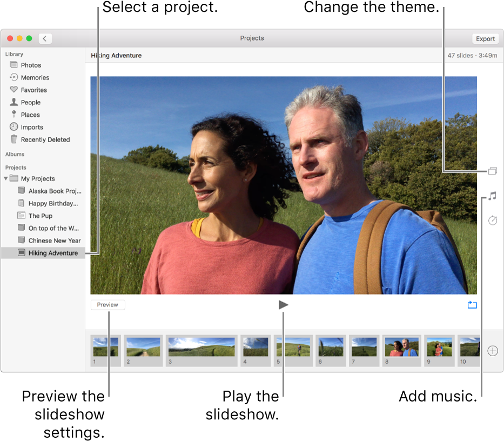504x441 pixels.
Task: Open the slide Duration settings
Action: 492,221
